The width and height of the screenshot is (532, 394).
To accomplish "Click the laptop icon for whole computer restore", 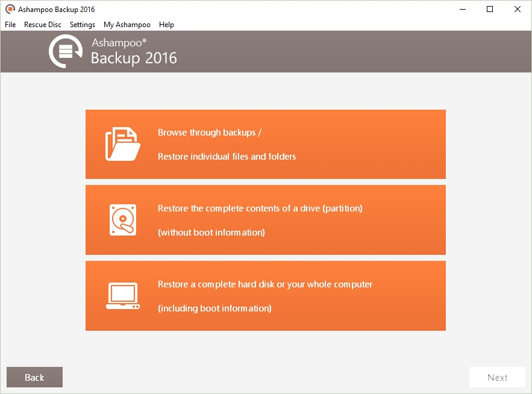I will pyautogui.click(x=123, y=296).
